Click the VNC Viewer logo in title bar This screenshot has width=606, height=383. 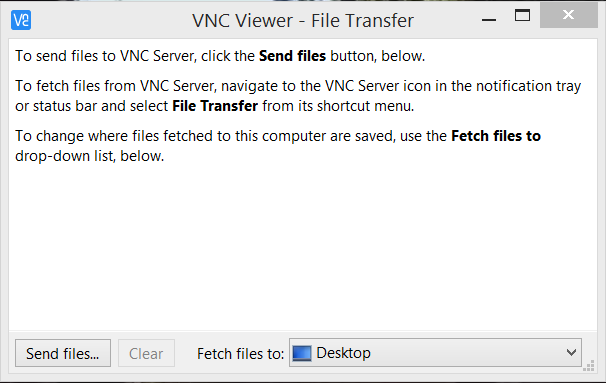[x=21, y=20]
